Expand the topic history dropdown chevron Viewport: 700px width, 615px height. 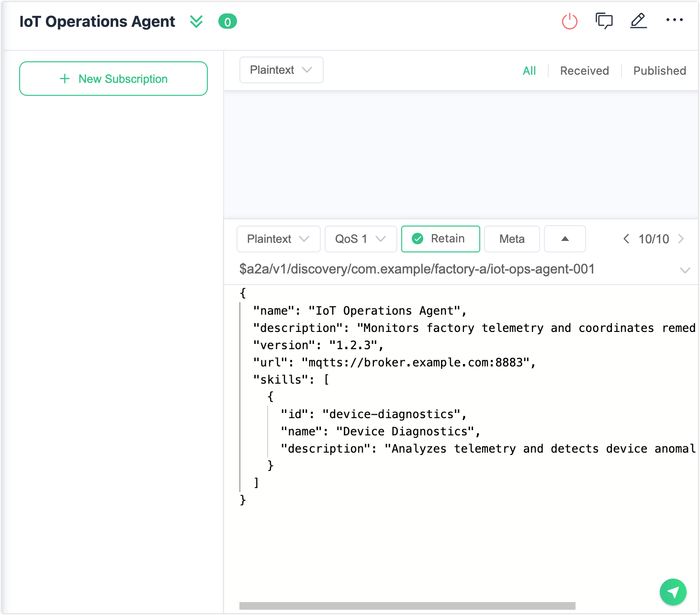pyautogui.click(x=684, y=270)
